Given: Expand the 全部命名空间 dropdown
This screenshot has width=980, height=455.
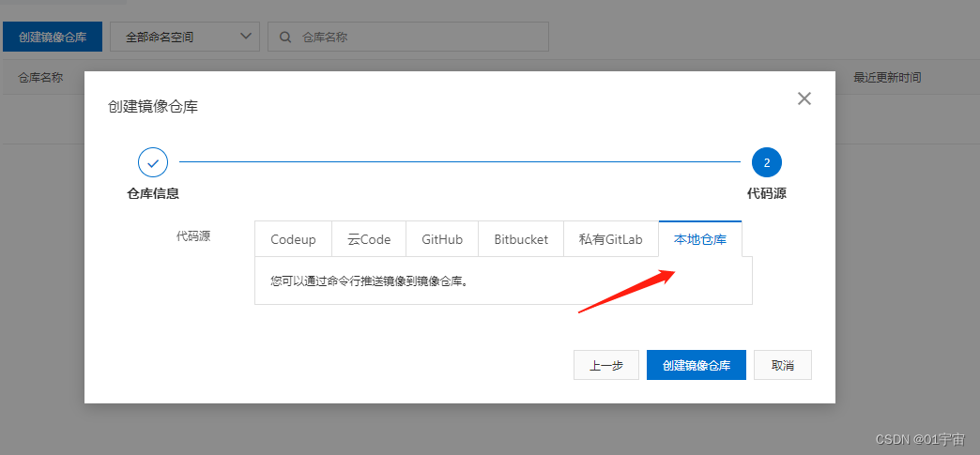Looking at the screenshot, I should [x=185, y=37].
